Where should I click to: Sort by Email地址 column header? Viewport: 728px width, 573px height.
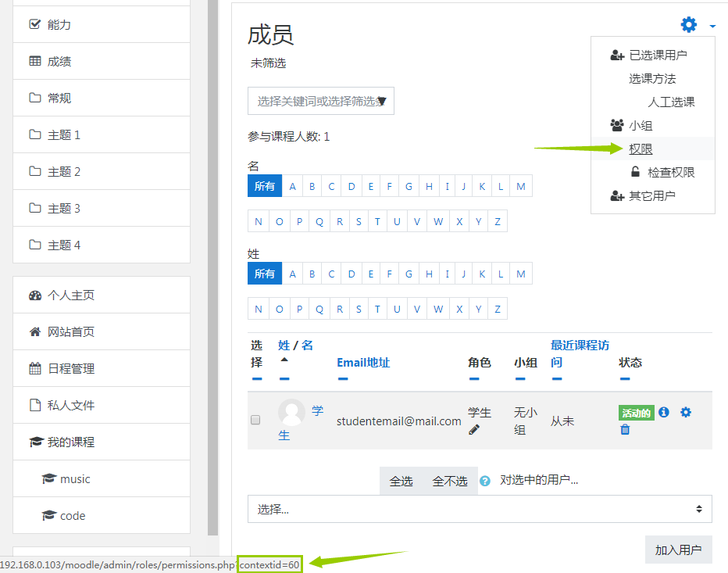coord(363,362)
